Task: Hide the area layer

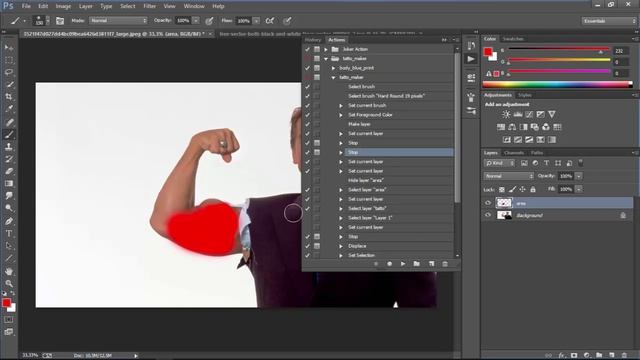Action: click(488, 203)
